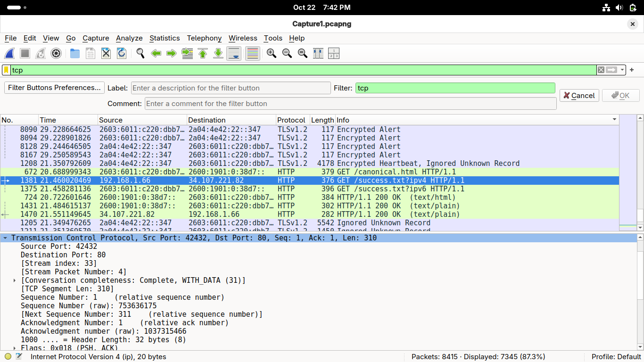Open capture options gear icon
The width and height of the screenshot is (644, 362).
click(56, 54)
